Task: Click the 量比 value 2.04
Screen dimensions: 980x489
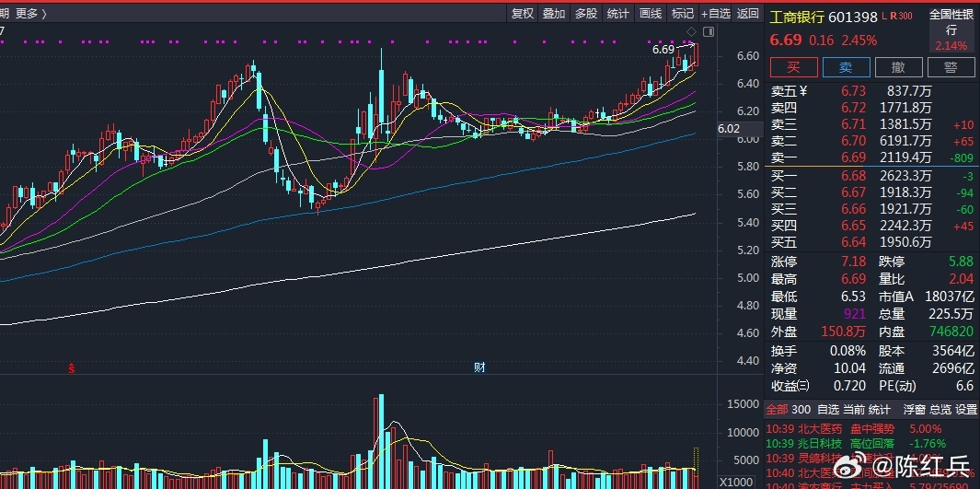Action: pos(962,279)
